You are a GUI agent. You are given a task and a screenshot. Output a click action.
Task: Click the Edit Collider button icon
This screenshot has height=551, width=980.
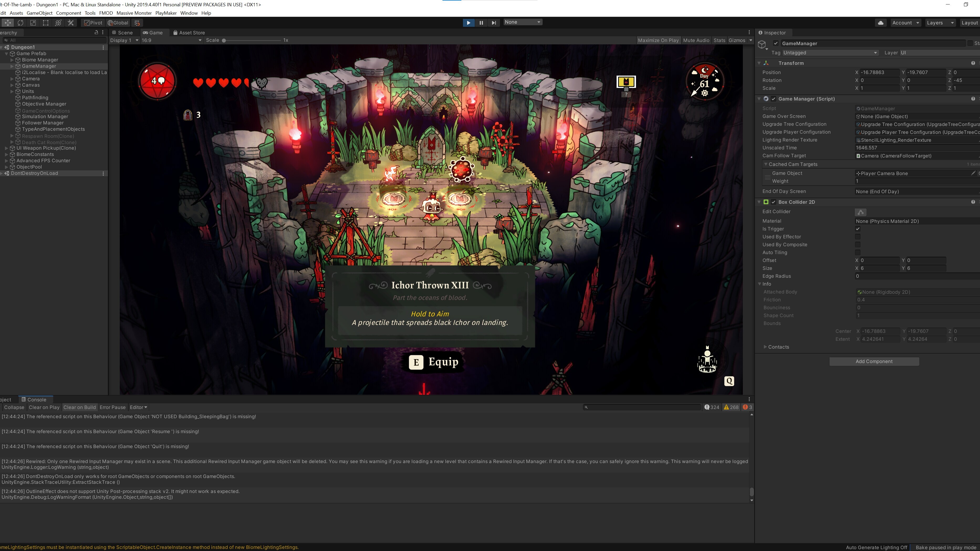861,212
